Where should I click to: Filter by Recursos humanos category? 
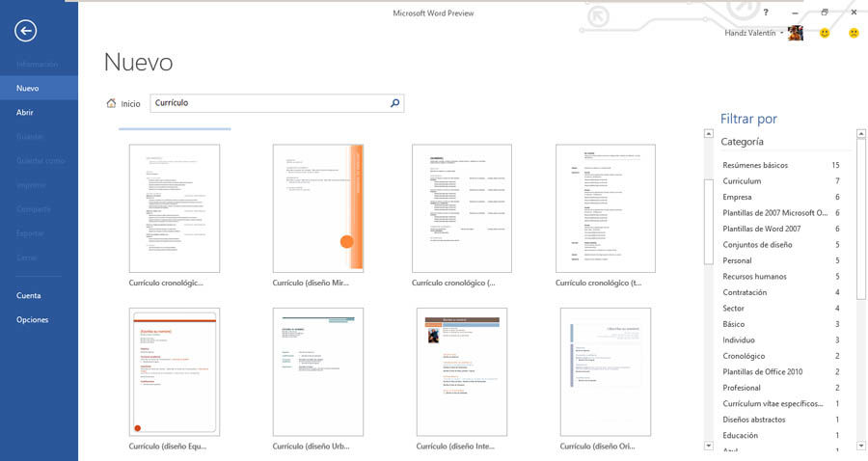tap(755, 277)
